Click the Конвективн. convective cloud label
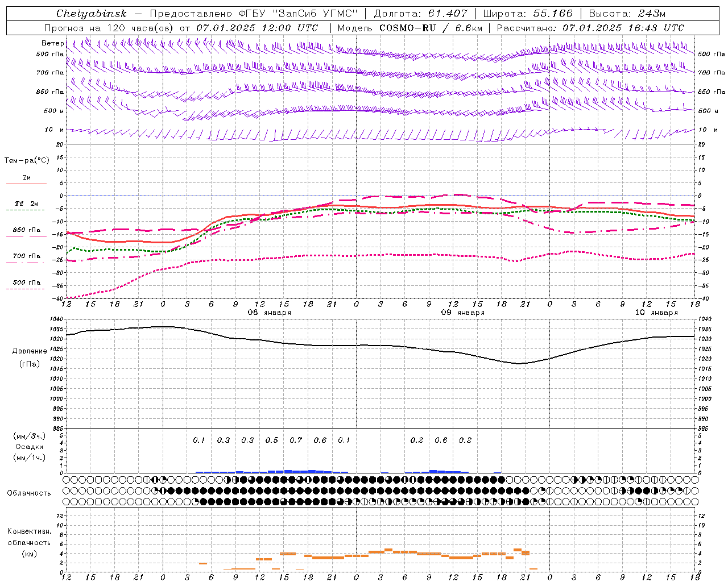Image resolution: width=728 pixels, height=582 pixels. click(x=29, y=531)
